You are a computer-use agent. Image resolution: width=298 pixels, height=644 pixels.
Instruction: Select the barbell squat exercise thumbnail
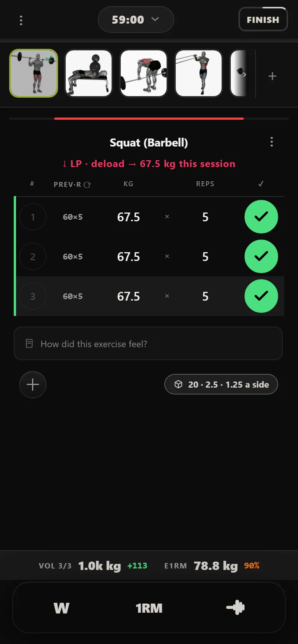tap(34, 73)
